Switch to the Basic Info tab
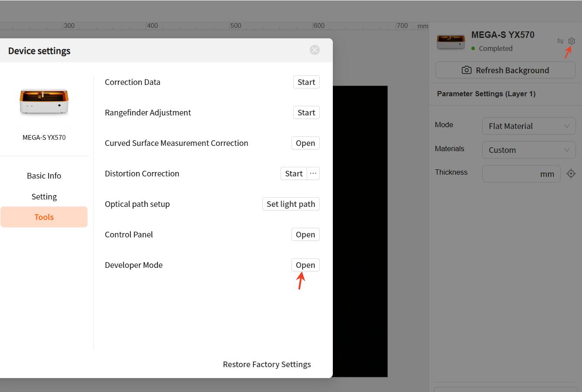 (44, 176)
